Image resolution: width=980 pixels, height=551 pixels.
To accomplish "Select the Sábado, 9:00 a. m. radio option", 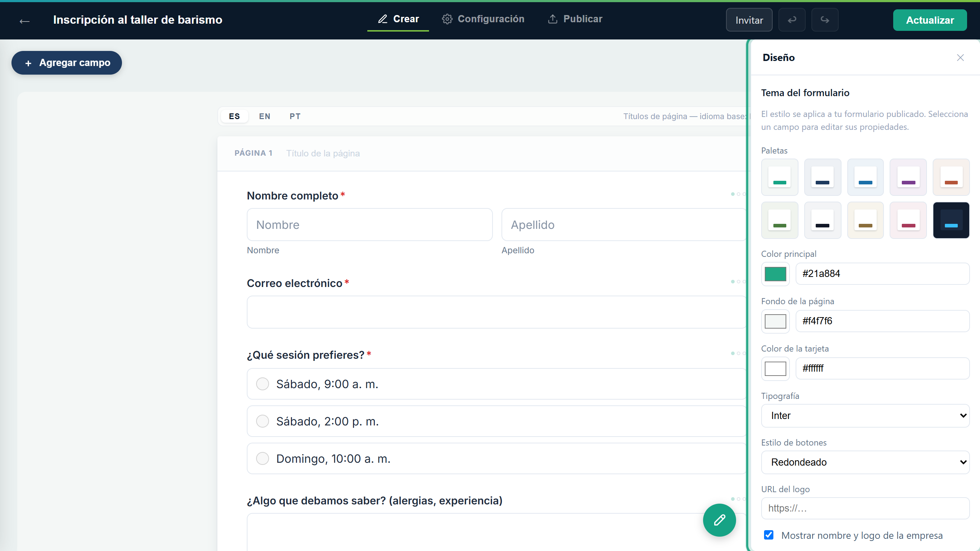I will coord(496,384).
